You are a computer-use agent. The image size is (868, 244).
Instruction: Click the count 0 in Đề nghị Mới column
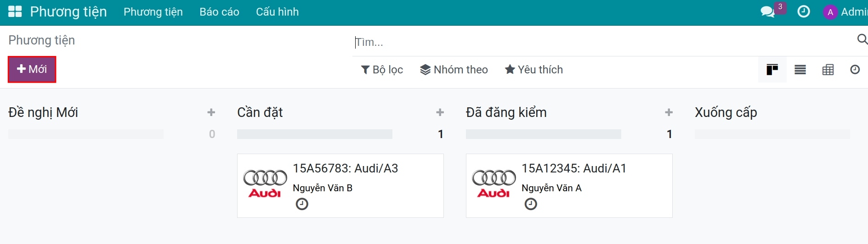212,134
